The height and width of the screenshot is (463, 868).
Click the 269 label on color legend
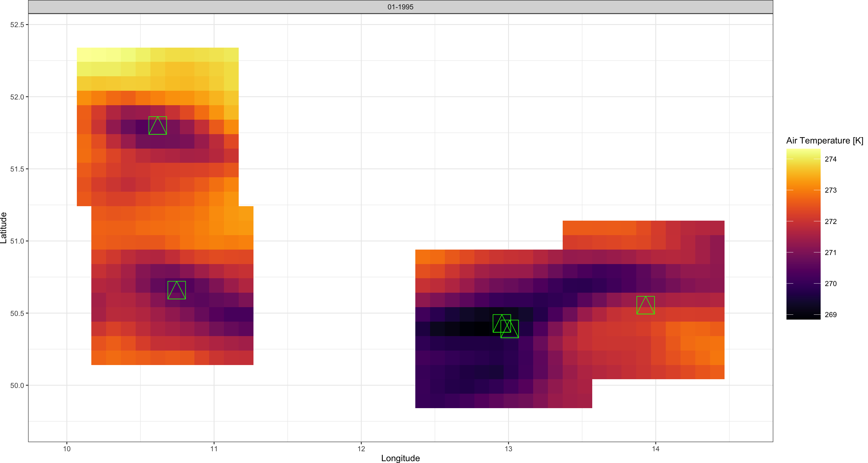(x=831, y=315)
